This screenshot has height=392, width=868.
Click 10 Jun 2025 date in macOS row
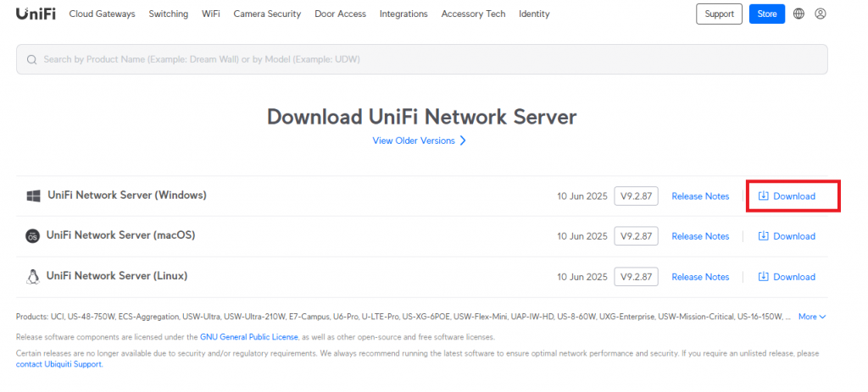pyautogui.click(x=582, y=236)
